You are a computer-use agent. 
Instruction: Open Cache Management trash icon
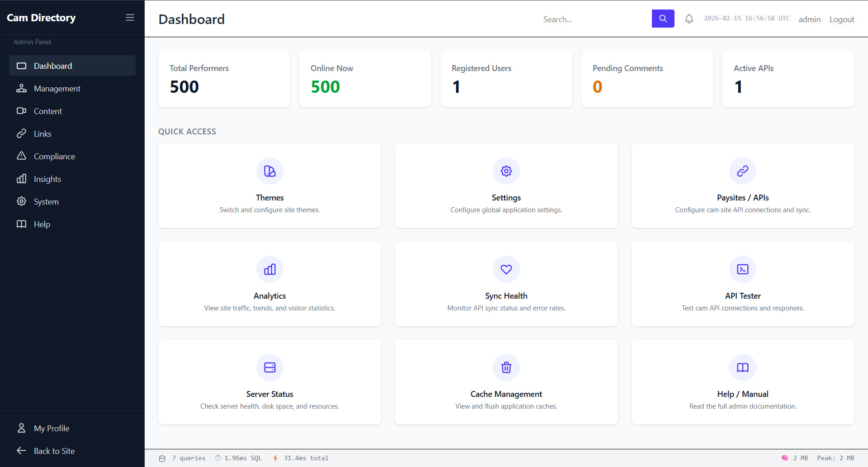[506, 367]
